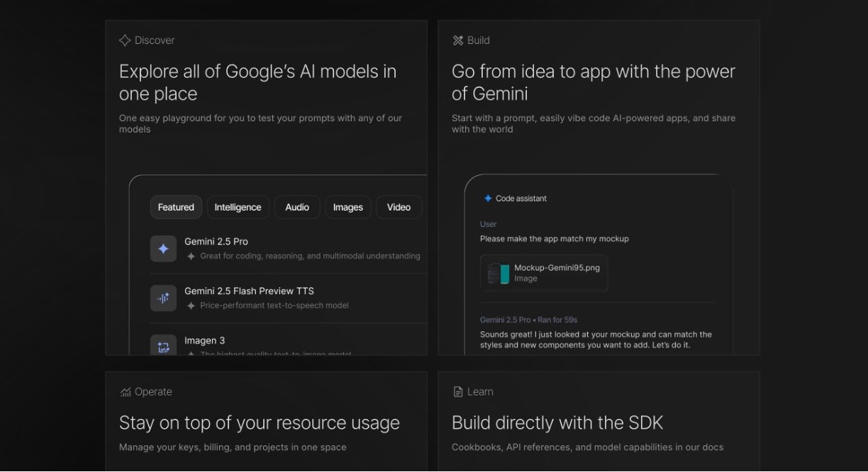
Task: Click the Code assistant sparkle icon
Action: pyautogui.click(x=488, y=198)
